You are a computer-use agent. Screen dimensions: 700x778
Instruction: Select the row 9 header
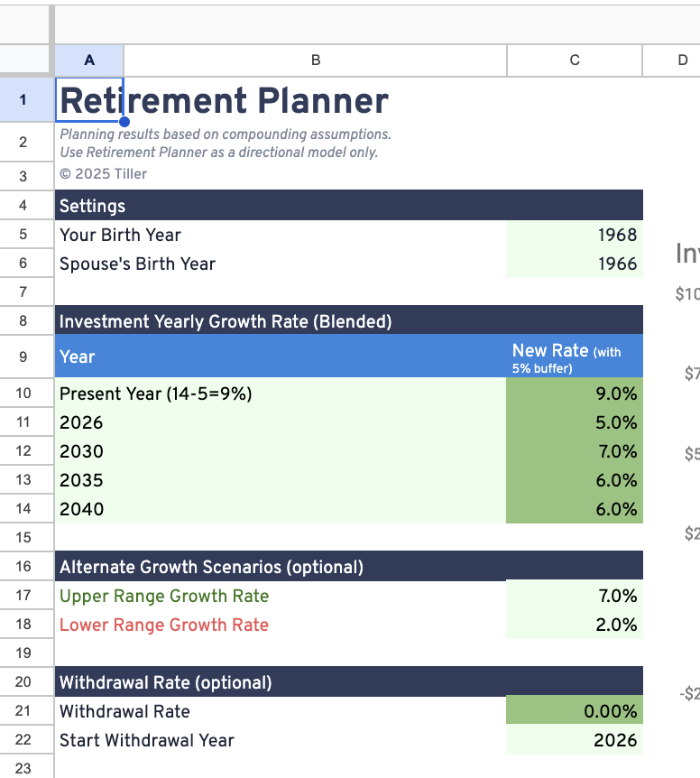23,357
